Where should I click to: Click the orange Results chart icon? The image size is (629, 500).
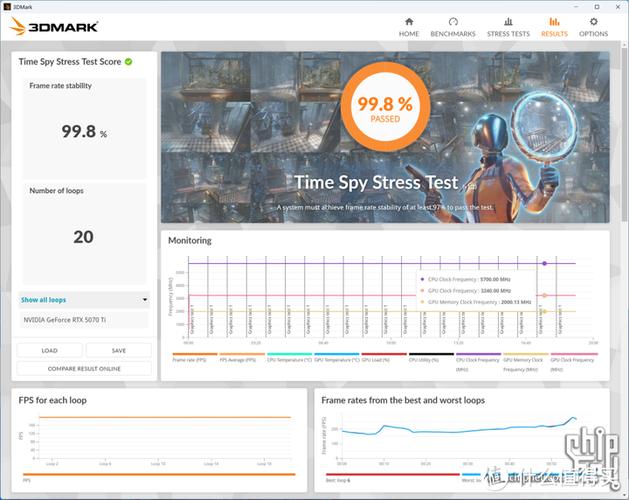click(554, 22)
